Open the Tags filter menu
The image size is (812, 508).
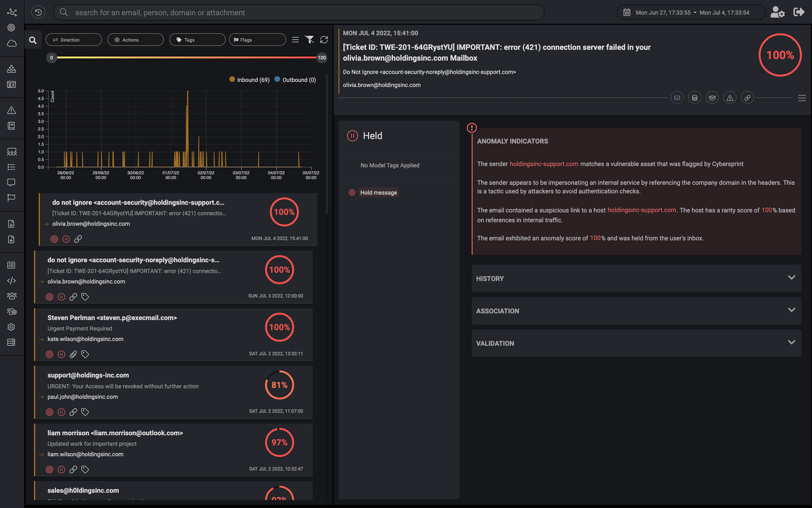point(197,39)
